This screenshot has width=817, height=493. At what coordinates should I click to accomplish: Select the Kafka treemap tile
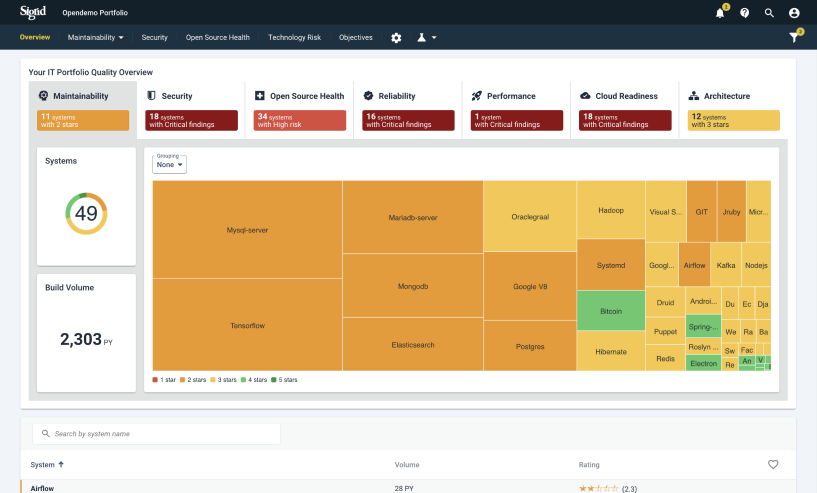726,265
